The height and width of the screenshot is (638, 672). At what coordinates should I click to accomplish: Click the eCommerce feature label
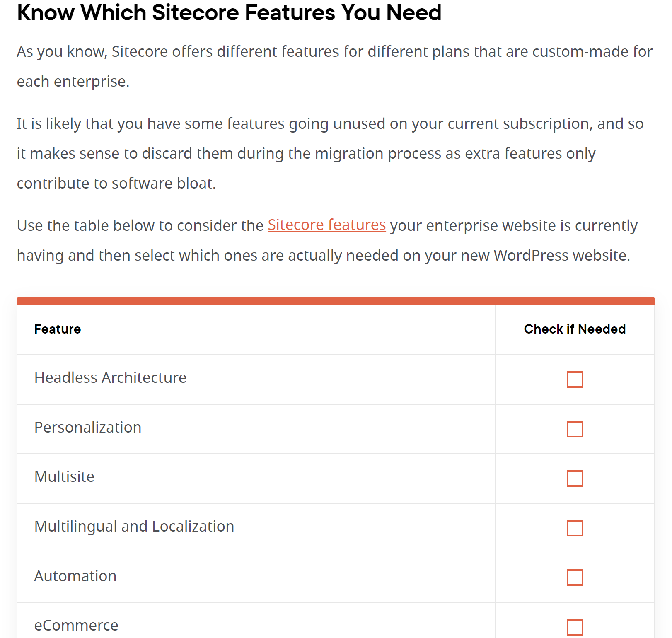(x=76, y=626)
